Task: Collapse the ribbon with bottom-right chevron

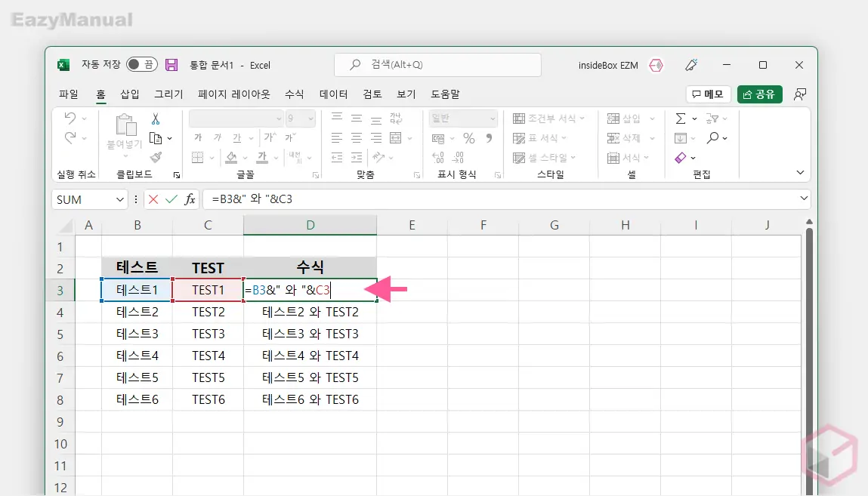Action: point(800,173)
